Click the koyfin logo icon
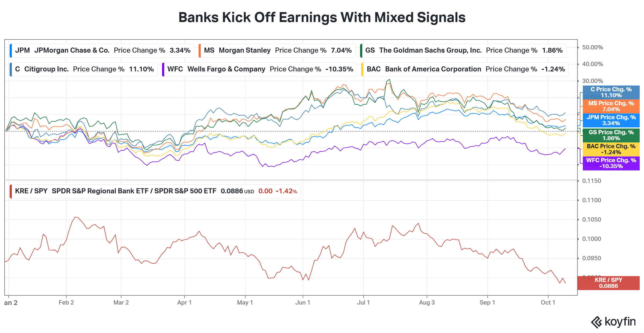 click(597, 322)
